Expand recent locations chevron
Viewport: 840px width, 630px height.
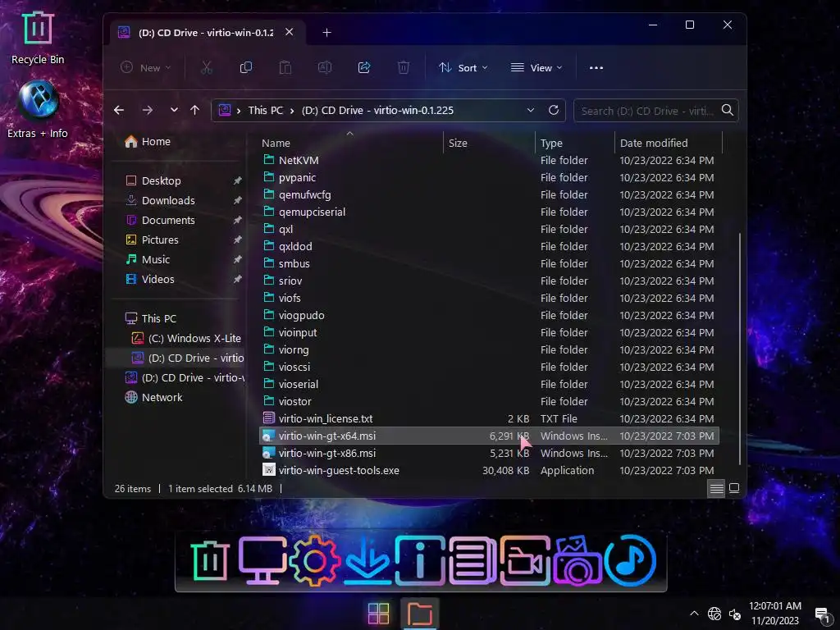(174, 110)
